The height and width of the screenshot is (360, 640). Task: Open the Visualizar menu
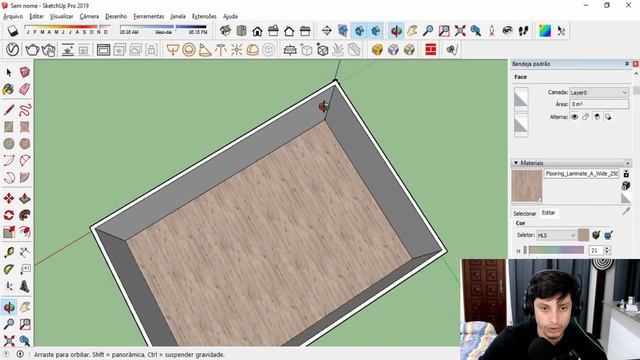[62, 16]
